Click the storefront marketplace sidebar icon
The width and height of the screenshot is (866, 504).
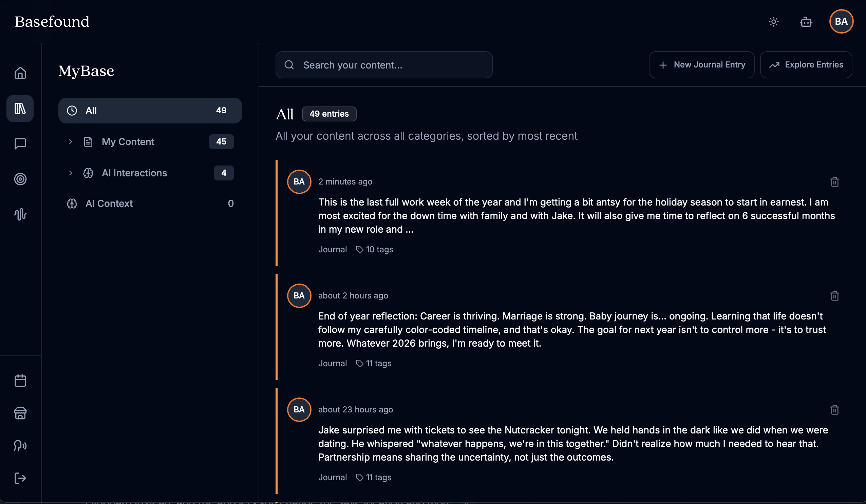(x=20, y=413)
